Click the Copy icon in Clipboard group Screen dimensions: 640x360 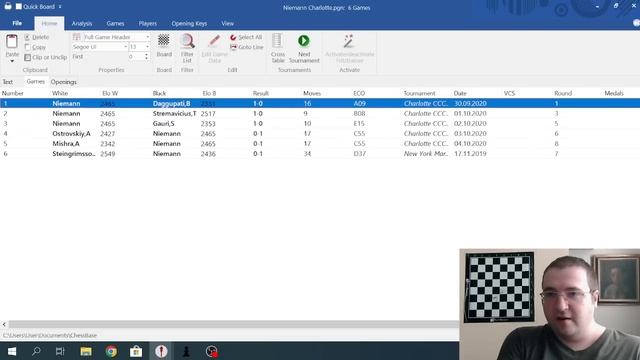pos(27,47)
